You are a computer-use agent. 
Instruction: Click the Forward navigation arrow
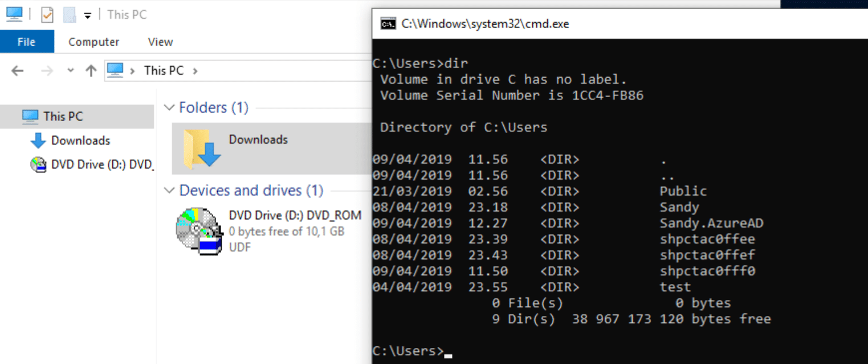tap(48, 71)
